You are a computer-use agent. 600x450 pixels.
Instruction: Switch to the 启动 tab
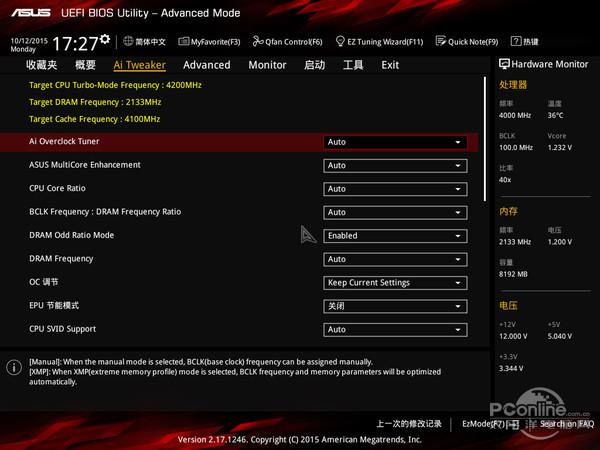(x=314, y=65)
